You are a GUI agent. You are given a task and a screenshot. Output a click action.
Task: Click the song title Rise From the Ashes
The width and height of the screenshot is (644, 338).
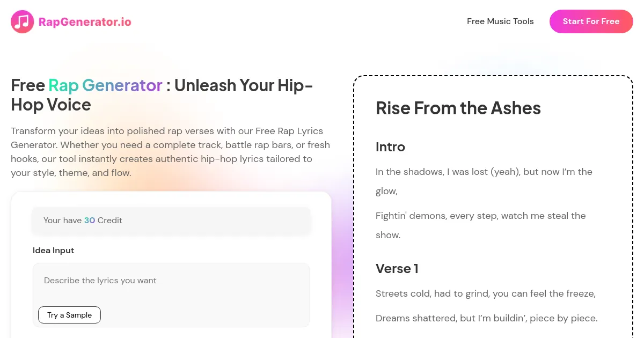click(x=458, y=108)
